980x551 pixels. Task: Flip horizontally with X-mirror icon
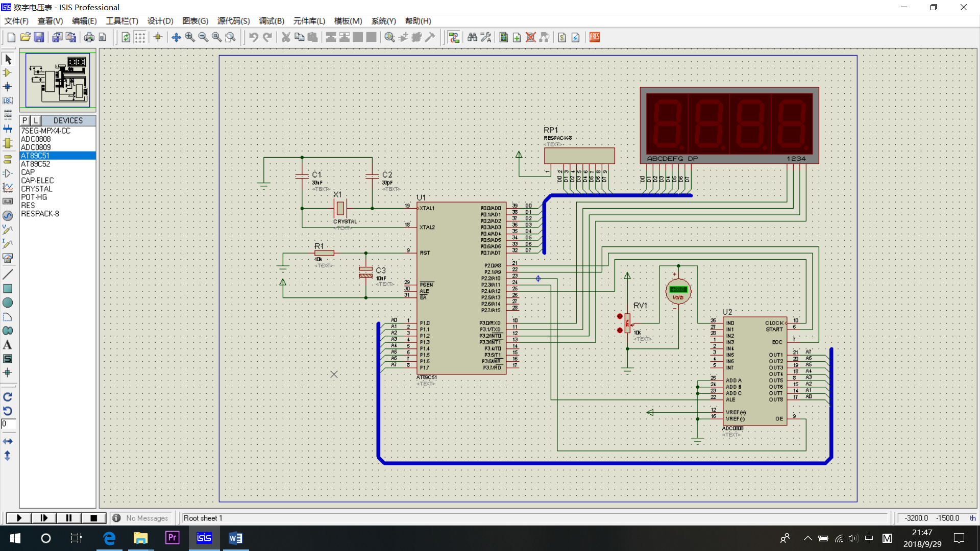[x=8, y=441]
